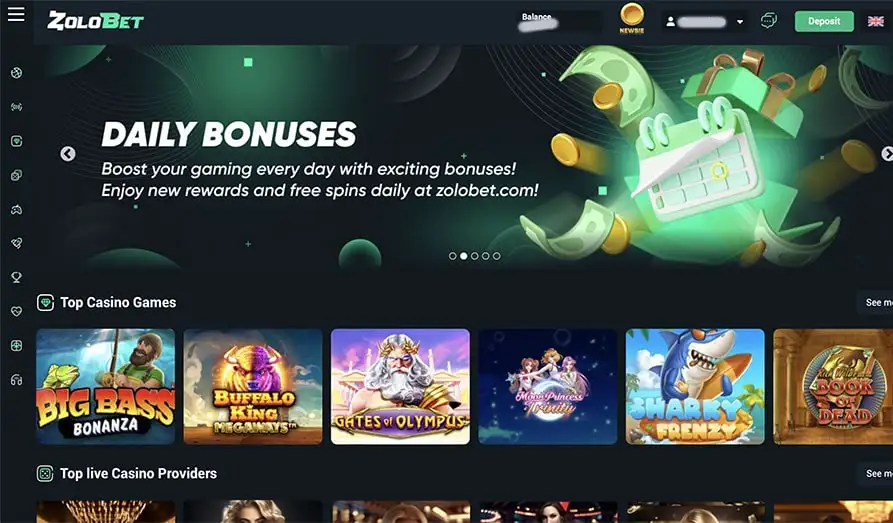Select the third carousel dot indicator
Viewport: 893px width, 523px height.
point(474,256)
